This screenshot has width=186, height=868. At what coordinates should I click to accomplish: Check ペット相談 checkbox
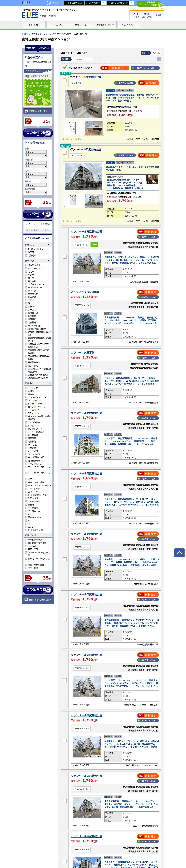(26, 568)
